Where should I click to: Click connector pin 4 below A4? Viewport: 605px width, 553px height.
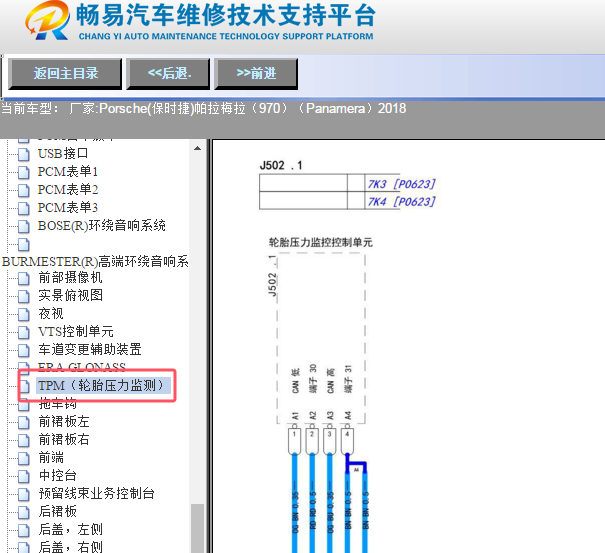(x=347, y=440)
